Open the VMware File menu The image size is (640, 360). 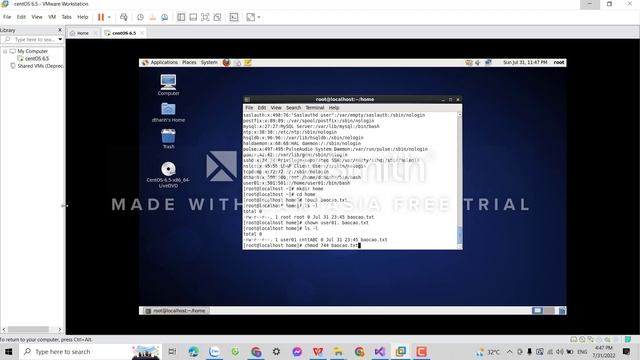point(7,17)
